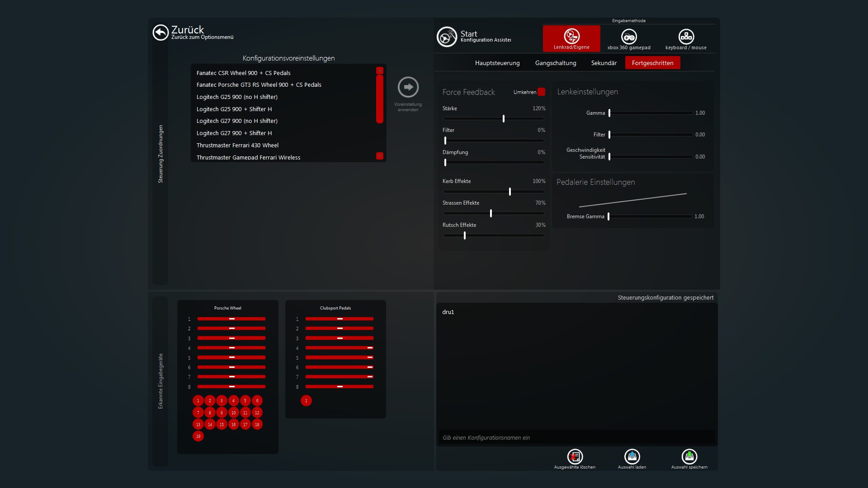Screen dimensions: 868x488
Task: Click Clubsport Pedals axis 7 bar
Action: click(x=340, y=377)
